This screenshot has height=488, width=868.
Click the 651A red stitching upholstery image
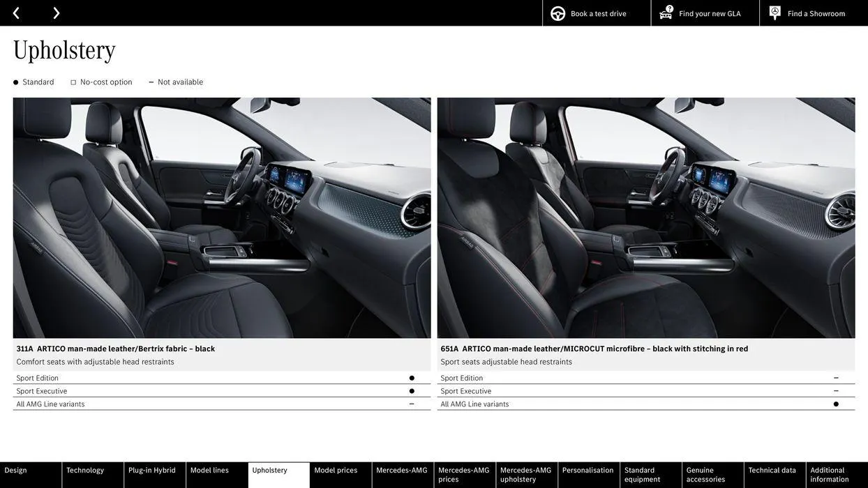(646, 218)
